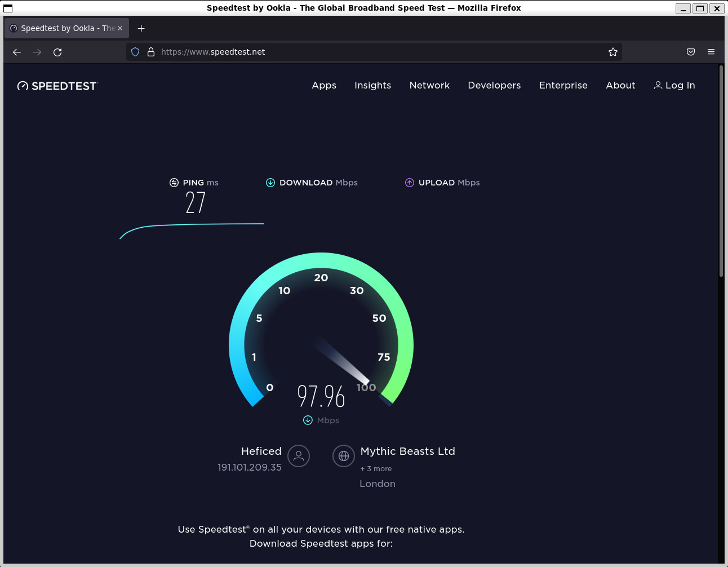Click the IP address 191.101.209.35

click(250, 467)
